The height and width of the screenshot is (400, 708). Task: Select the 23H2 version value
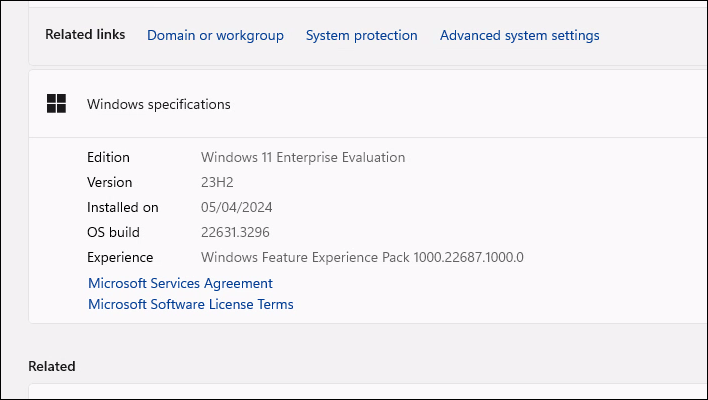217,182
